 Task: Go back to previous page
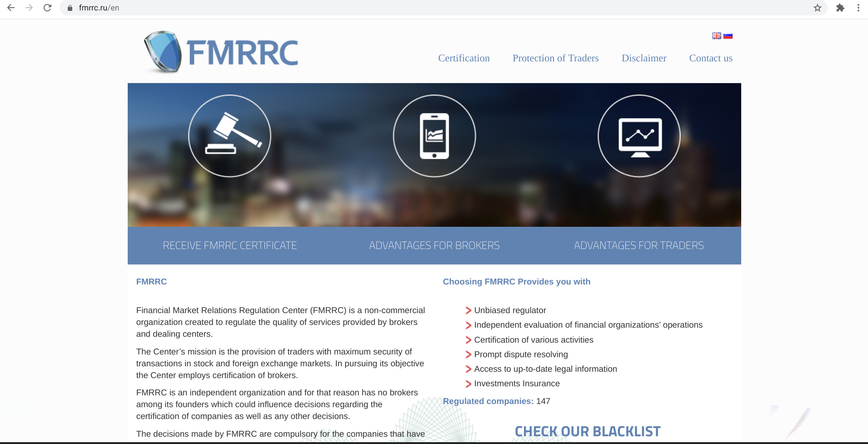[x=11, y=8]
